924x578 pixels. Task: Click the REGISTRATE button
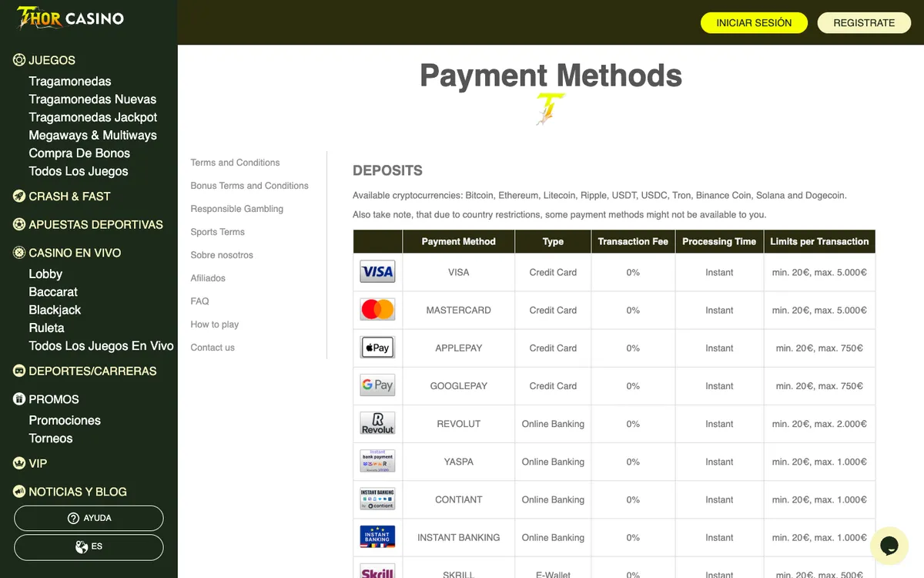click(864, 23)
